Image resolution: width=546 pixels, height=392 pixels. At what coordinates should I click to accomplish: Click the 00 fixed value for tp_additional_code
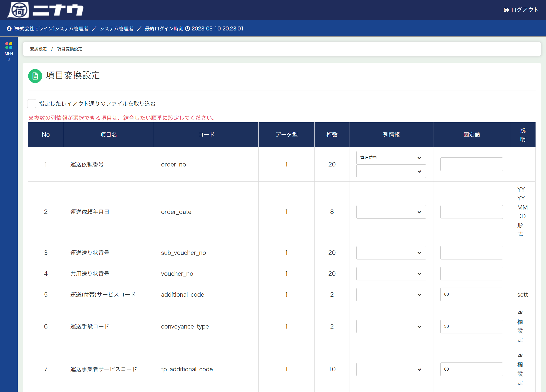pyautogui.click(x=471, y=369)
